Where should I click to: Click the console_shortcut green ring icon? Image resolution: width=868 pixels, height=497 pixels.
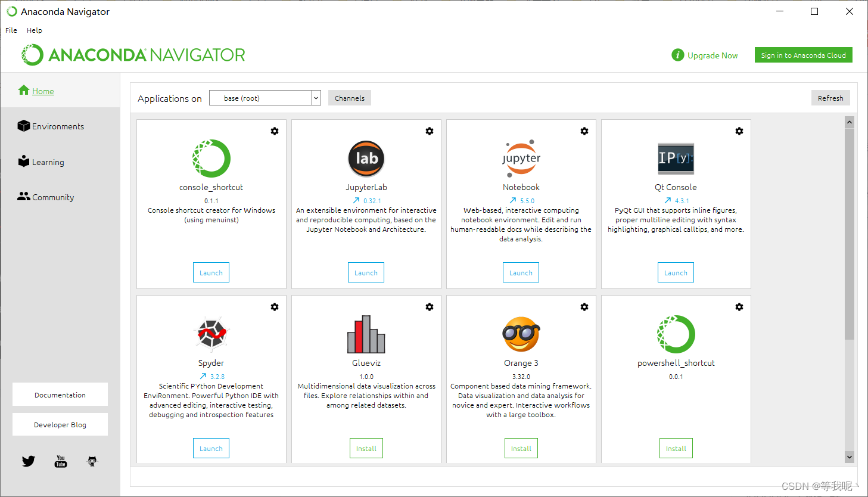coord(211,159)
